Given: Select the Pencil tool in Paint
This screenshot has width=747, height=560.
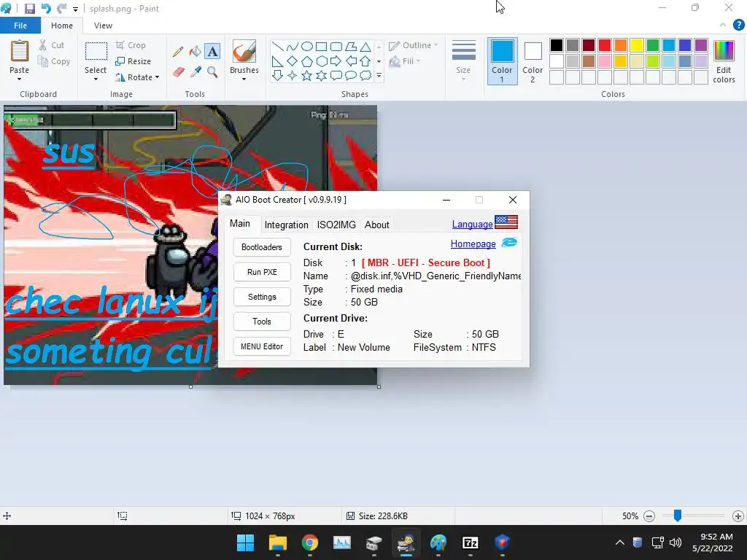Looking at the screenshot, I should click(x=178, y=52).
